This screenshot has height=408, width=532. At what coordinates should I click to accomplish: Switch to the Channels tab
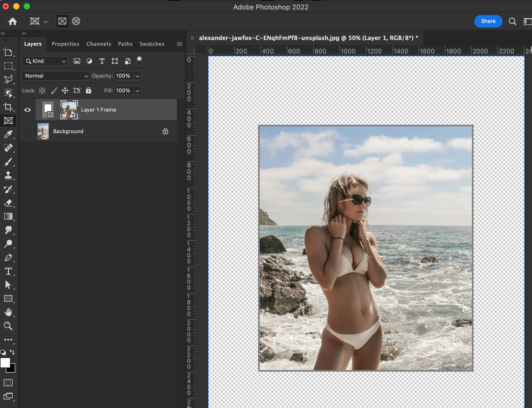(x=98, y=44)
